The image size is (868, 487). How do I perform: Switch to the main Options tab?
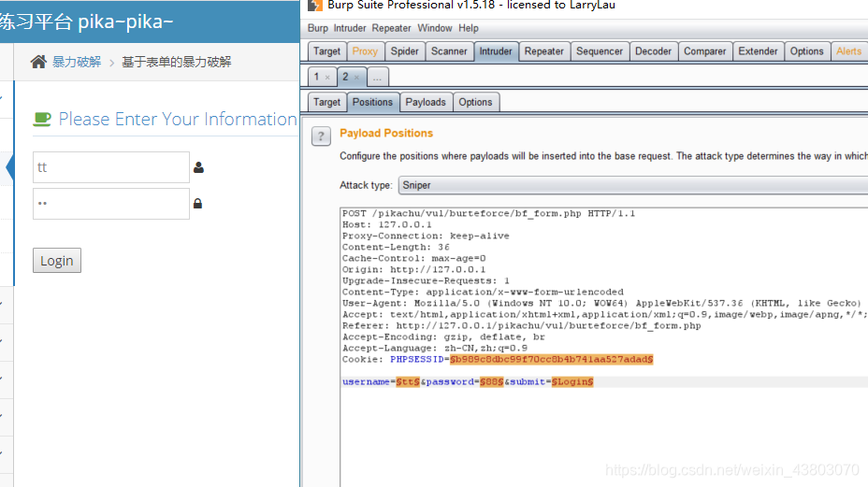pos(806,51)
